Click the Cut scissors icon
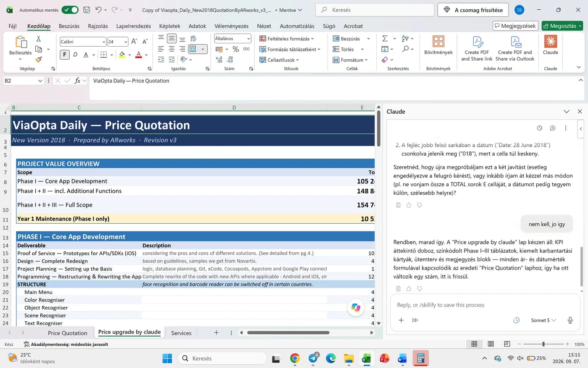This screenshot has width=588, height=368. point(39,39)
